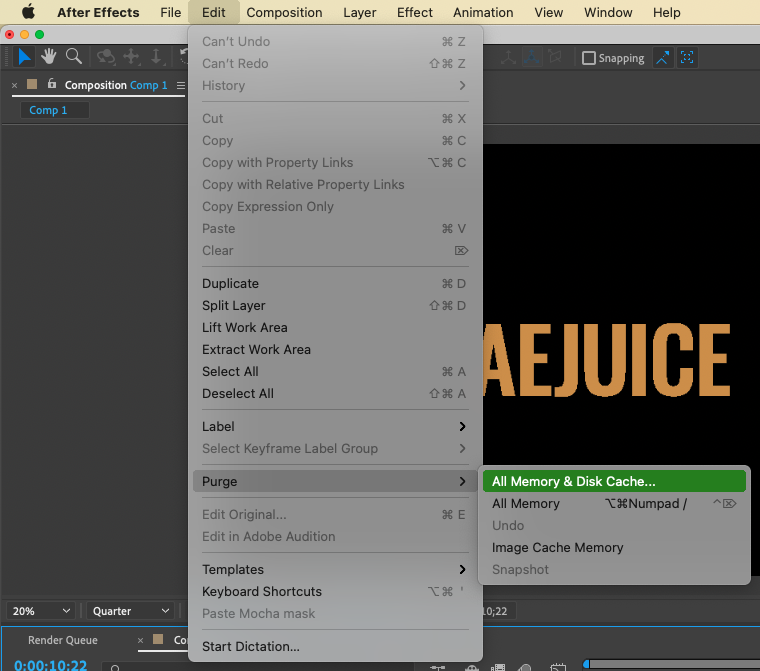Select Image Cache Memory menu item
The height and width of the screenshot is (671, 760).
point(557,547)
